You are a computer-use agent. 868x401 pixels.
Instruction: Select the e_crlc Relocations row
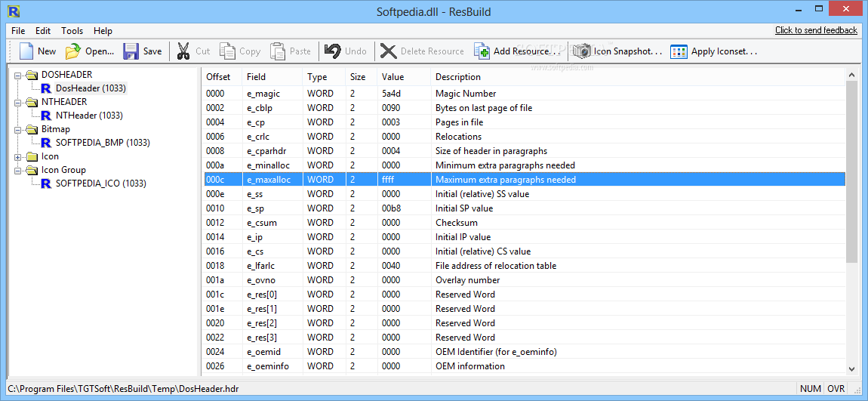(x=524, y=137)
